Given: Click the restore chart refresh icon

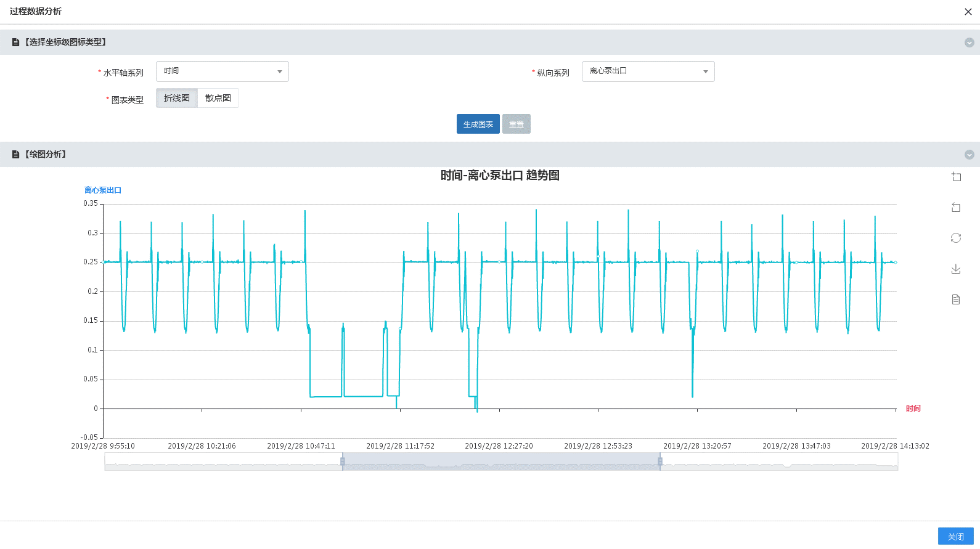Looking at the screenshot, I should [956, 238].
